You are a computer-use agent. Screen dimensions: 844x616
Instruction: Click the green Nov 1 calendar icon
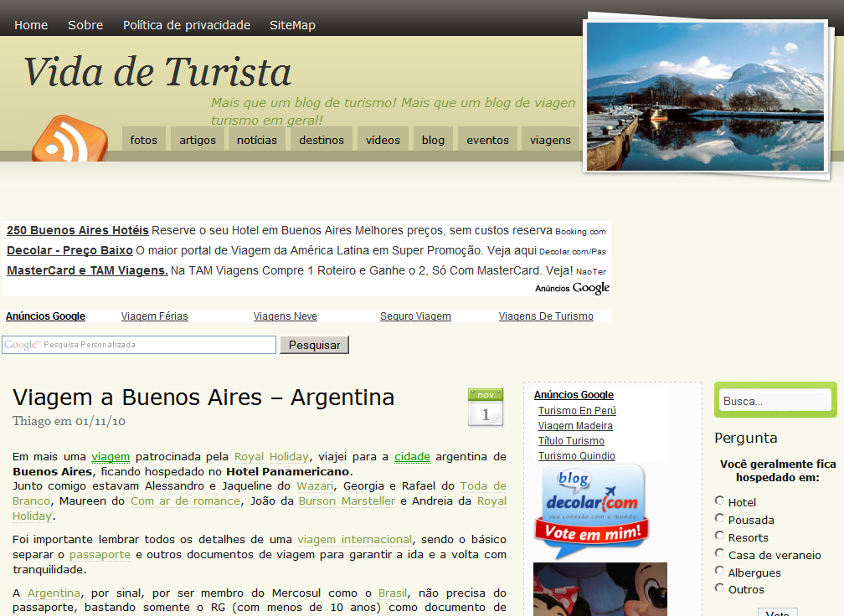point(485,408)
